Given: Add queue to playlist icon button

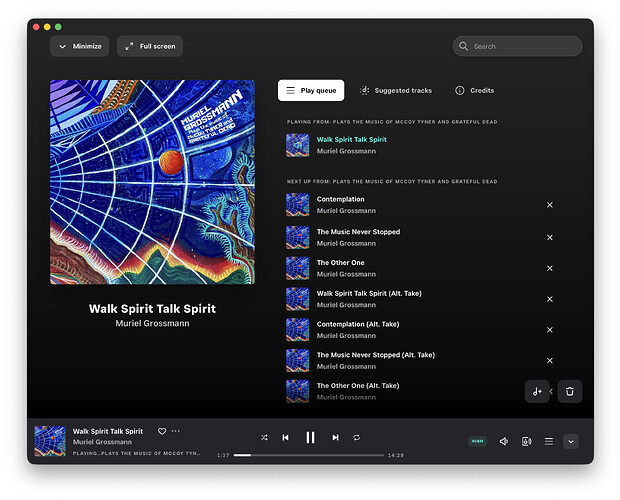Looking at the screenshot, I should click(x=537, y=391).
